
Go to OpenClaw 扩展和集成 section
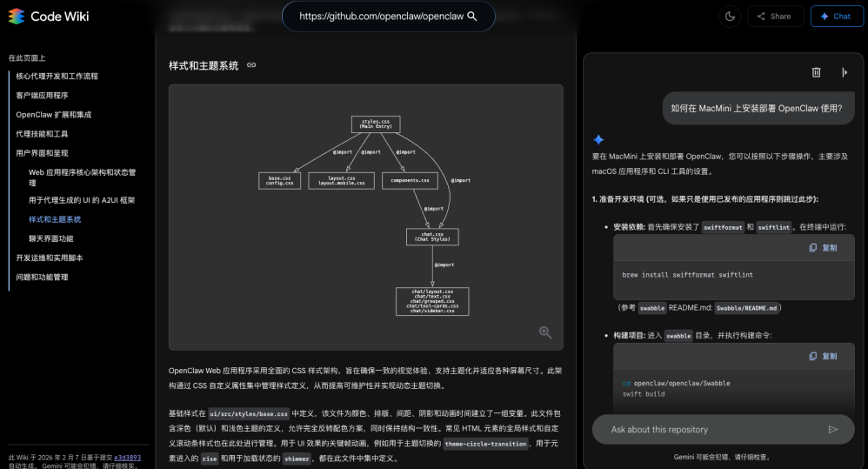[x=53, y=115]
